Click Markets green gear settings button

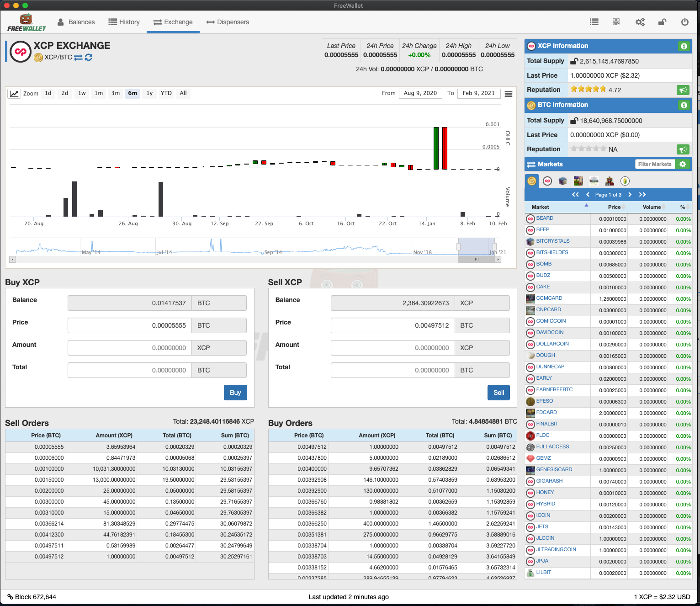(682, 164)
